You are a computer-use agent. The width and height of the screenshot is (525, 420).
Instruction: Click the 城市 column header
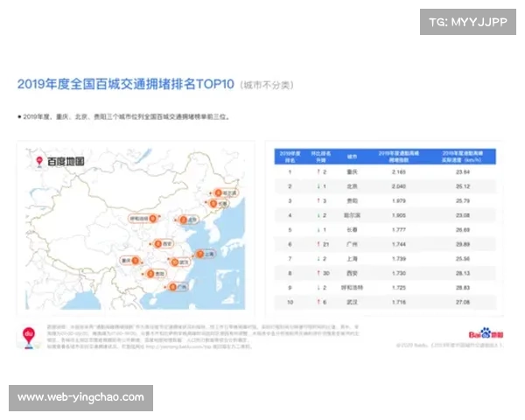coord(352,157)
